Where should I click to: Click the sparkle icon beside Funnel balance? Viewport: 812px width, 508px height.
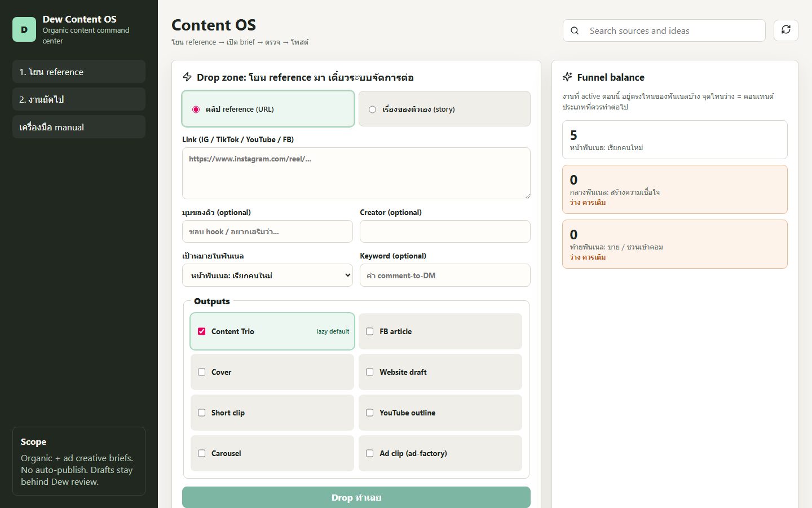[x=567, y=77]
